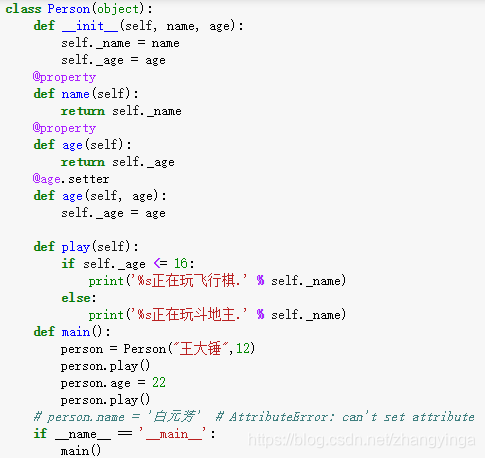Click the 'def __init__(self, name, age):' line

tap(138, 26)
